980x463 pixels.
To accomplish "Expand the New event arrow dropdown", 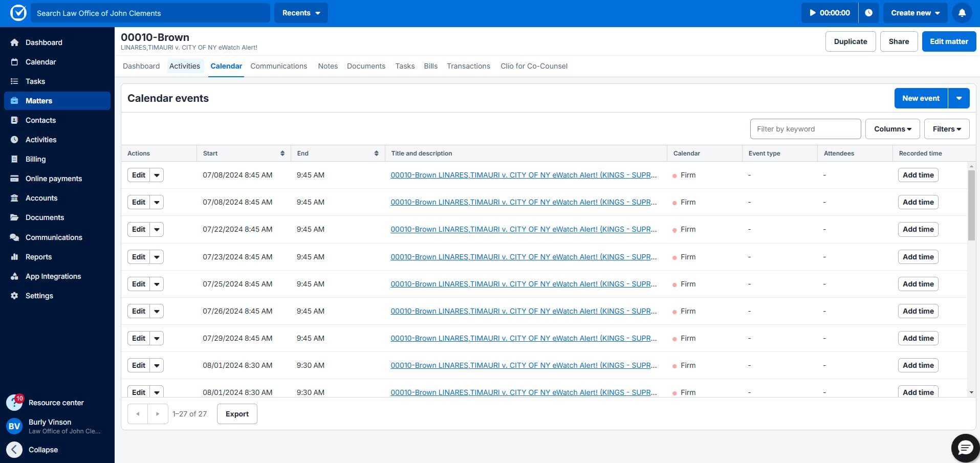I will 959,98.
